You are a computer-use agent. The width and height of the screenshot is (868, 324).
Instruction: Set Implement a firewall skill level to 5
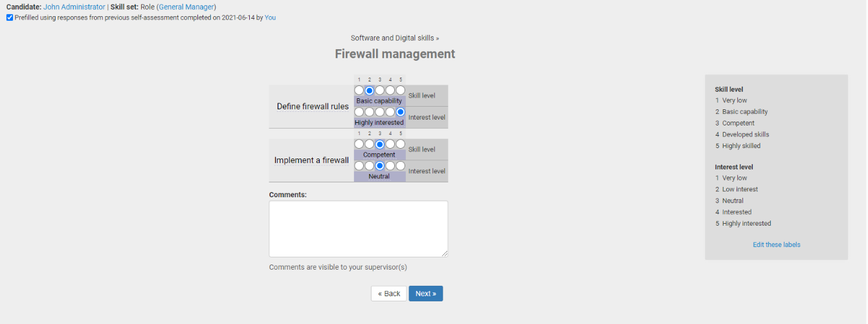(x=401, y=144)
